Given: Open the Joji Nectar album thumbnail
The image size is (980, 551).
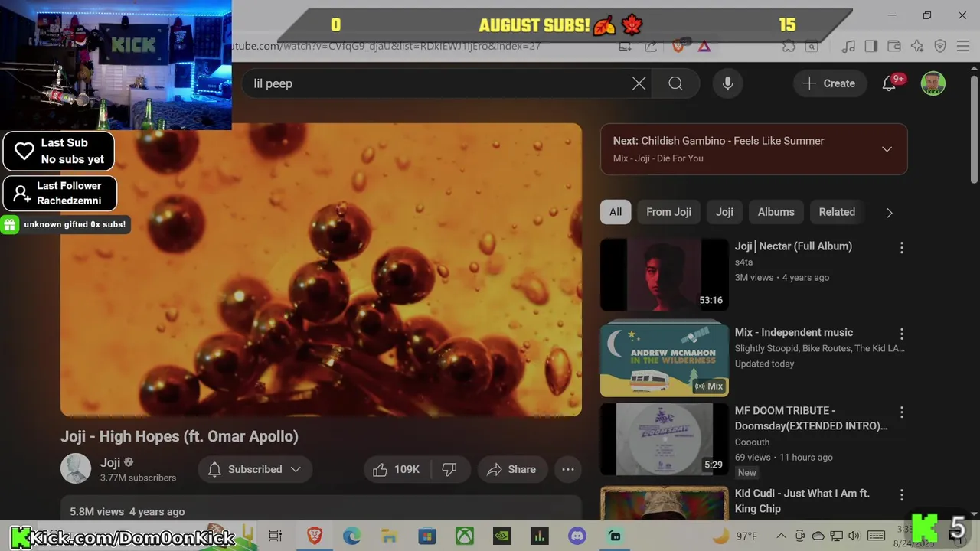Looking at the screenshot, I should pyautogui.click(x=664, y=274).
